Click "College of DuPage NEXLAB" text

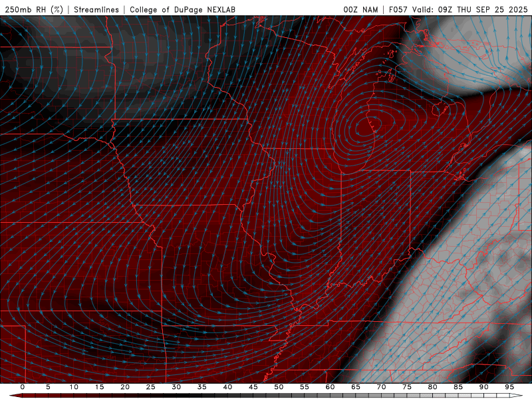(x=182, y=9)
